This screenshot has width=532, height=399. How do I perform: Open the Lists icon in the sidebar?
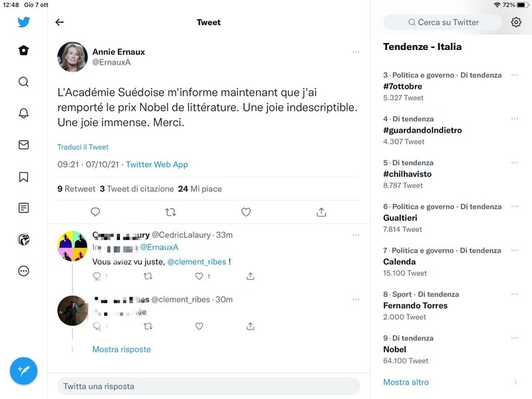[x=24, y=207]
